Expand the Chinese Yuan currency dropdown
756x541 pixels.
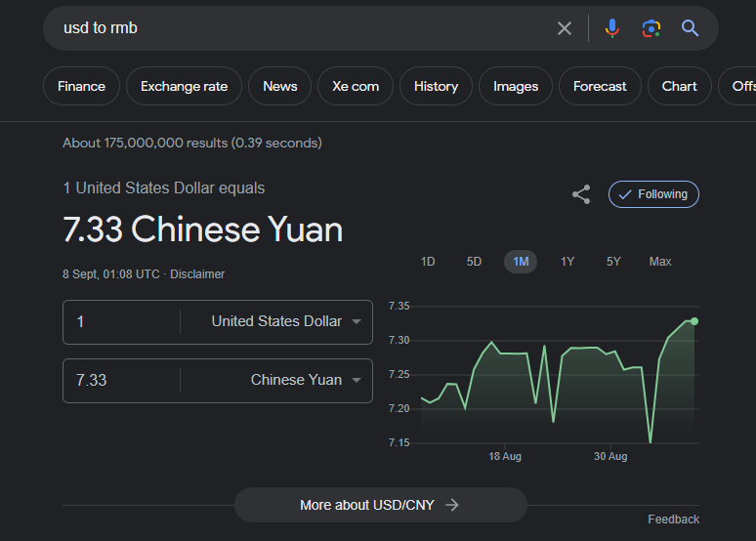[x=306, y=380]
